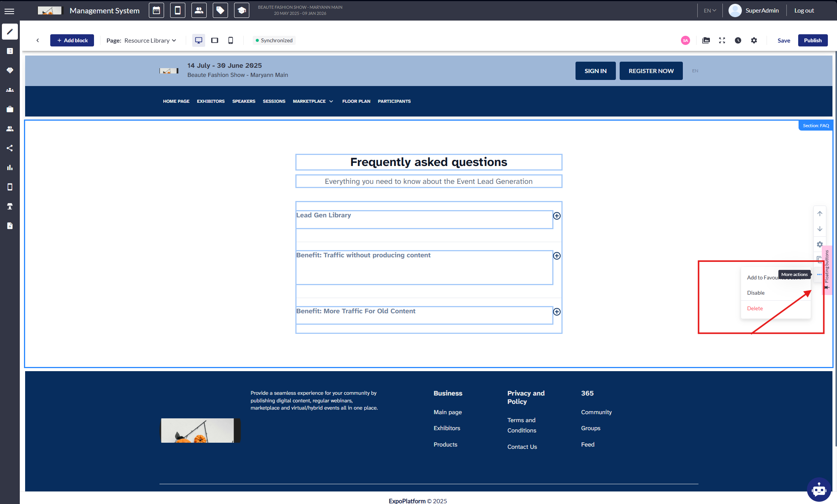Viewport: 837px width, 504px height.
Task: Switch to tablet preview mode
Action: [x=215, y=40]
